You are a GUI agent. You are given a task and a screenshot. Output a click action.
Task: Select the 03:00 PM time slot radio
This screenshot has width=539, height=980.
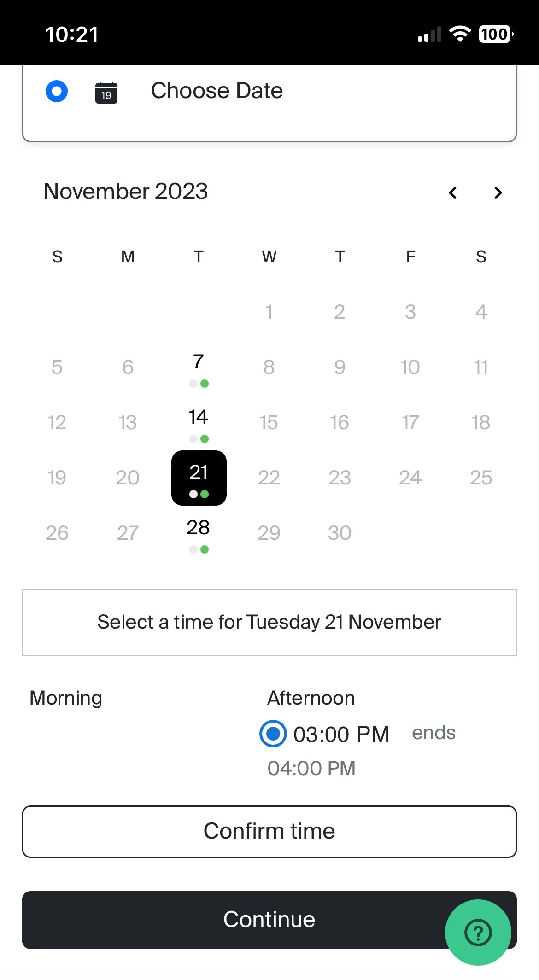[273, 734]
